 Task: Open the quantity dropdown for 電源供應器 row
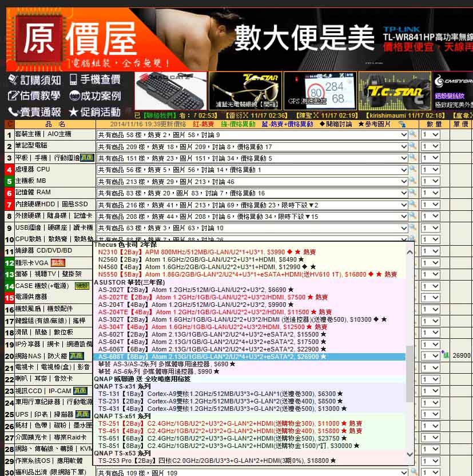pyautogui.click(x=431, y=298)
